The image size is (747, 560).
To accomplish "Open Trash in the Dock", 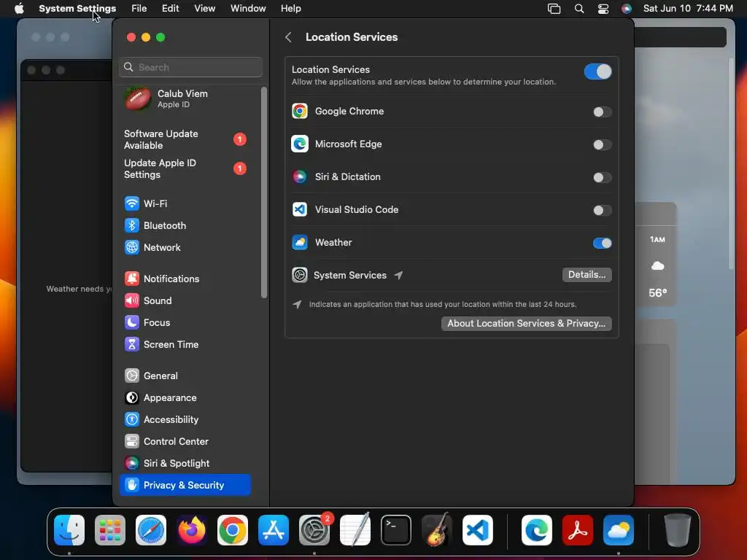I will point(678,530).
